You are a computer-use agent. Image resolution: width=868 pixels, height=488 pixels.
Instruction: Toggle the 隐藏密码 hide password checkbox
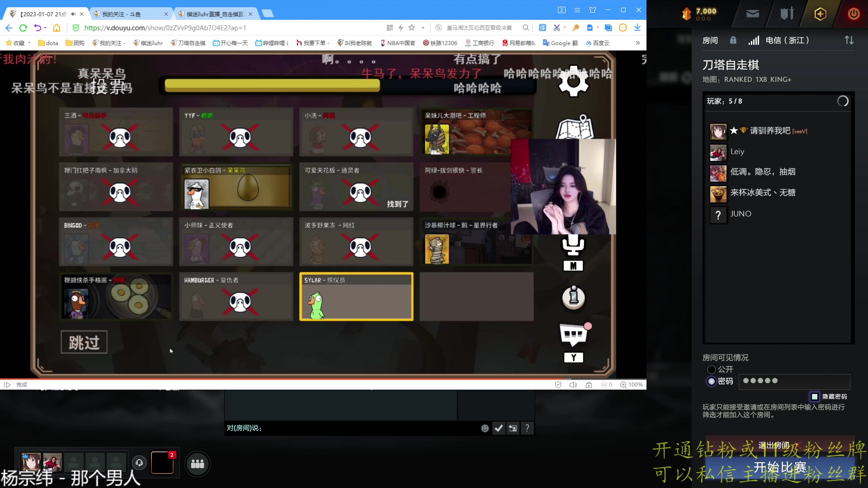coord(815,397)
